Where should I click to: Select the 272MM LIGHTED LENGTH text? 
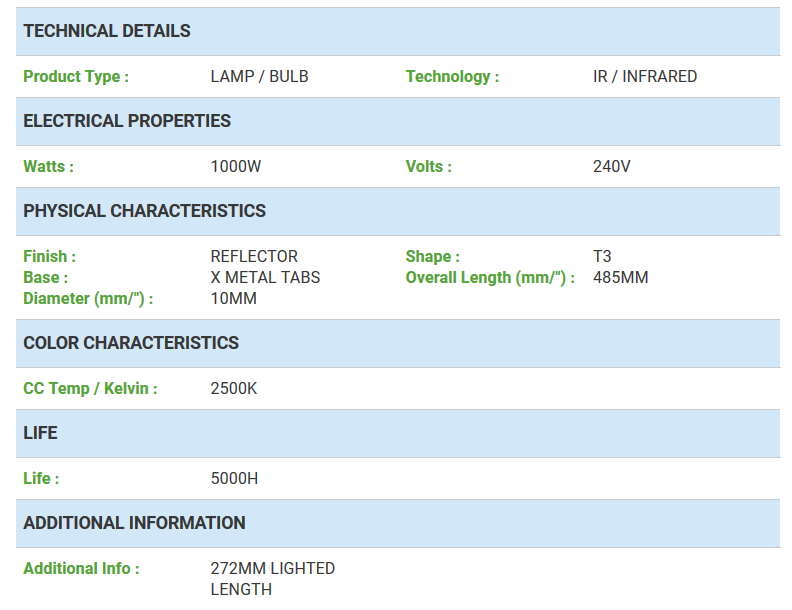(273, 579)
